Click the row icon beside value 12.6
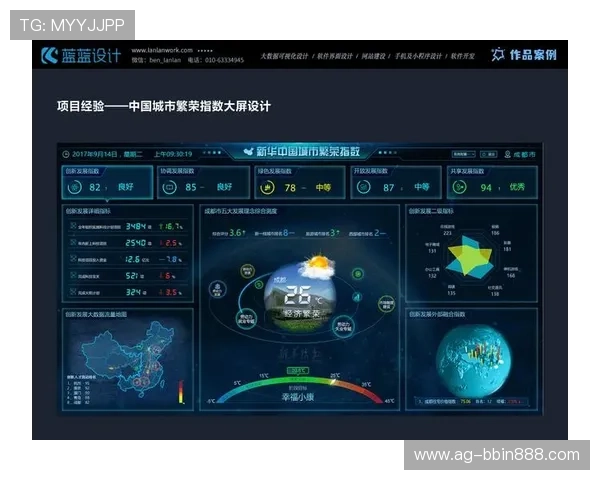Image resolution: width=600 pixels, height=480 pixels. point(73,259)
